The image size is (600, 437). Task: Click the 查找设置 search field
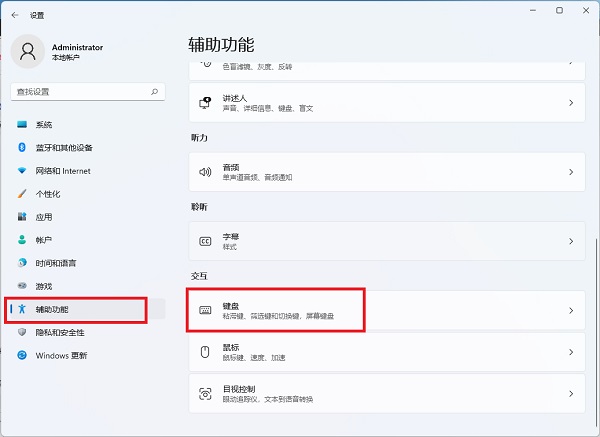tap(78, 91)
